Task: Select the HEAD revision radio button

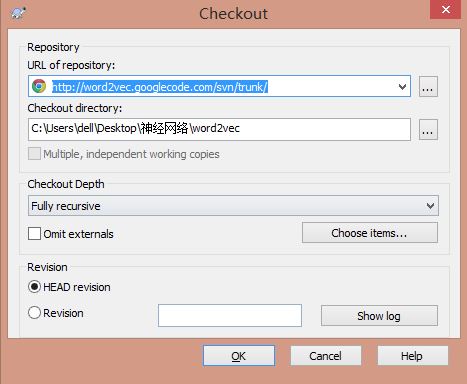Action: (x=35, y=287)
